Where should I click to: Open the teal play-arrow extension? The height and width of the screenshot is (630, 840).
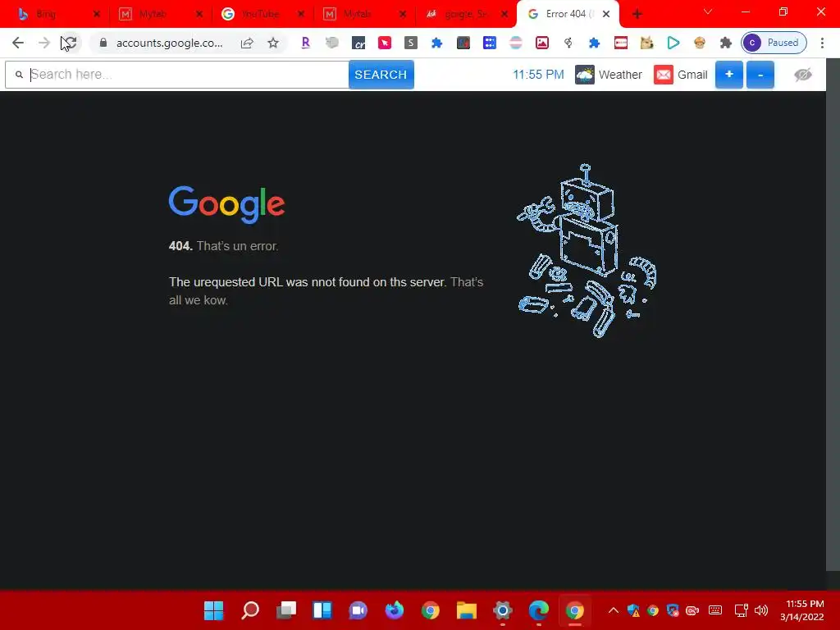pos(673,43)
